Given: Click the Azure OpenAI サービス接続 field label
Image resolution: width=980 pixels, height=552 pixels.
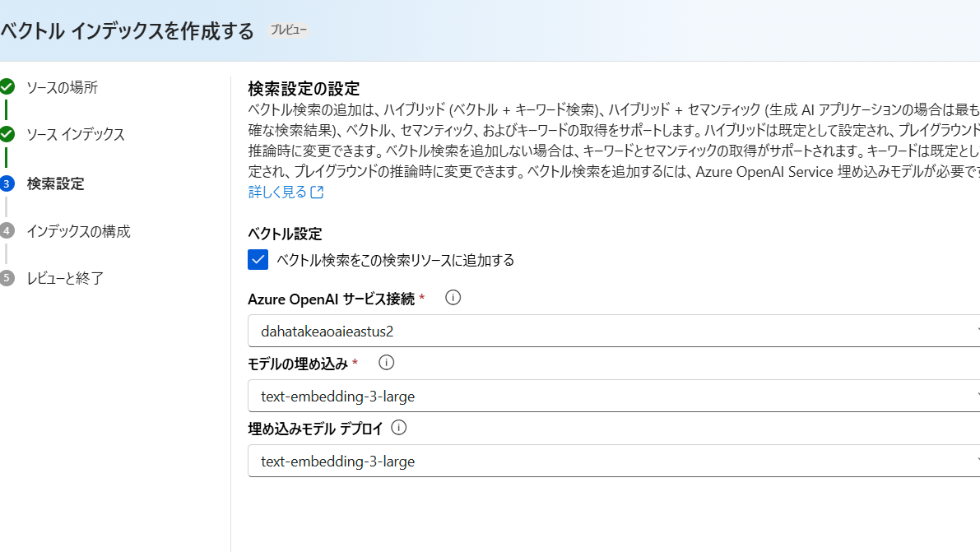Looking at the screenshot, I should tap(332, 299).
